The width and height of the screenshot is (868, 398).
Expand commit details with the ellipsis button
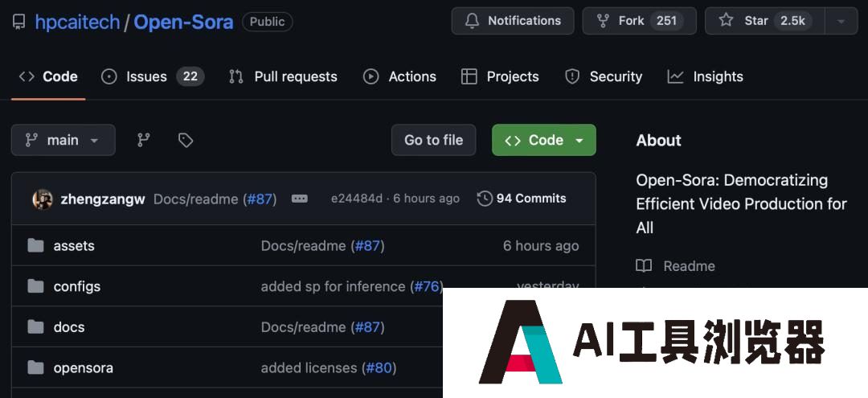(x=300, y=199)
